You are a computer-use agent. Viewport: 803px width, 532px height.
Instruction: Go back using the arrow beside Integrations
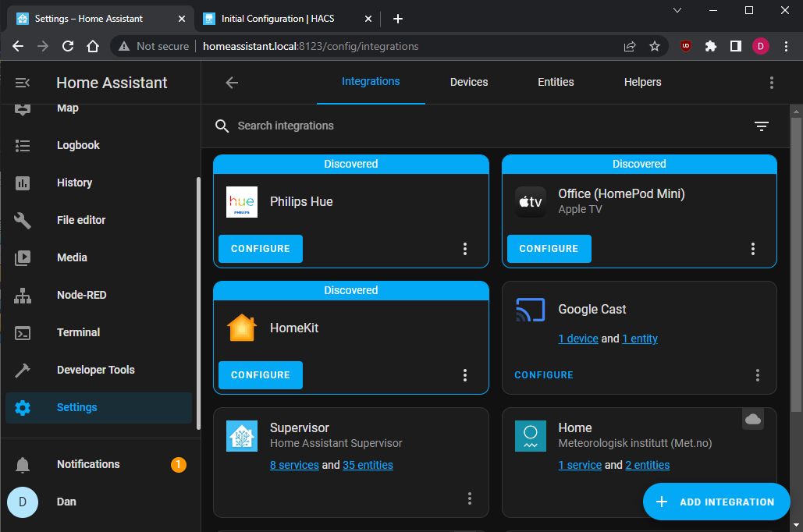pyautogui.click(x=232, y=83)
